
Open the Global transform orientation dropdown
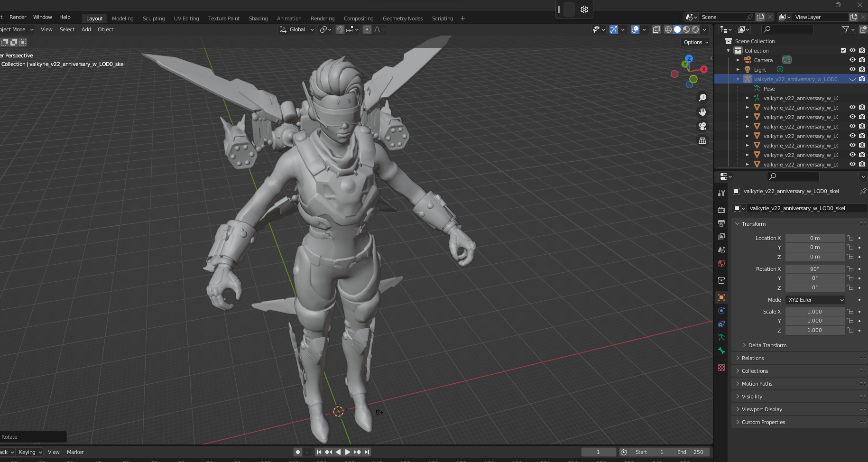coord(297,29)
